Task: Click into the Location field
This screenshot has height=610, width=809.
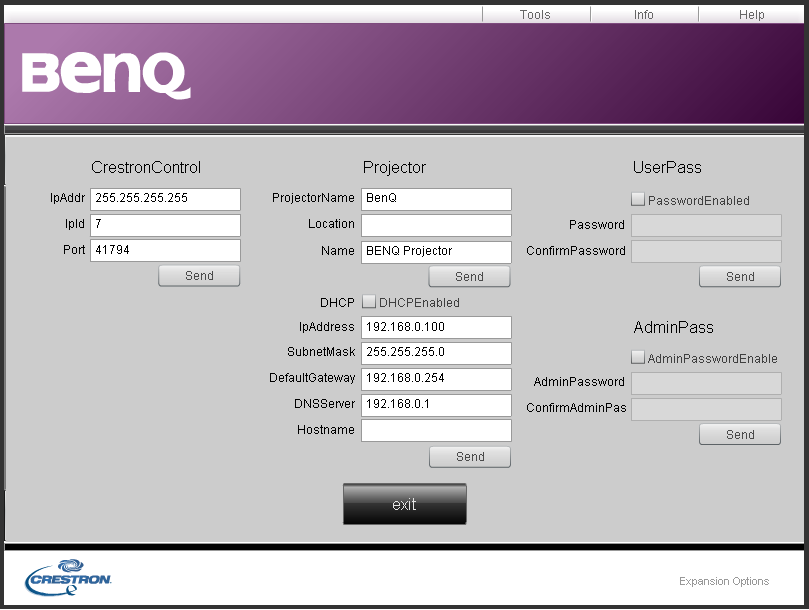Action: click(x=436, y=225)
